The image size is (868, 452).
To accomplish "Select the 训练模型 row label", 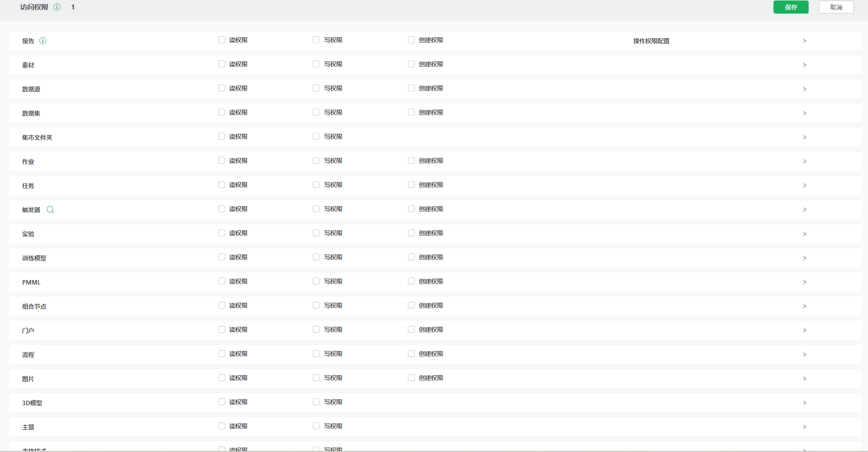I will coord(34,258).
